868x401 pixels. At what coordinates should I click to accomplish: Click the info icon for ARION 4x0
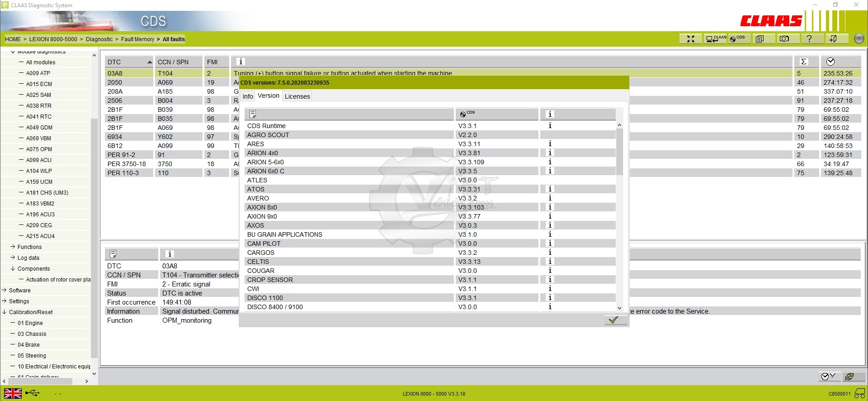click(x=550, y=153)
